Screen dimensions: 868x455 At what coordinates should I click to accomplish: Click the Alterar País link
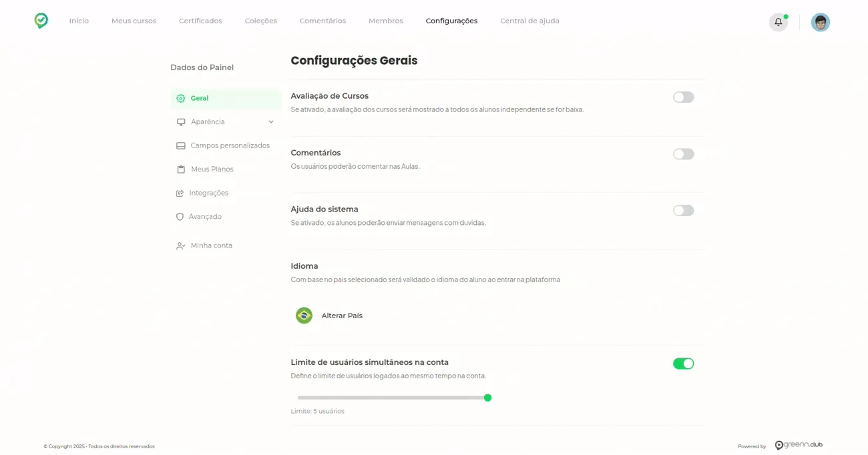pos(342,316)
